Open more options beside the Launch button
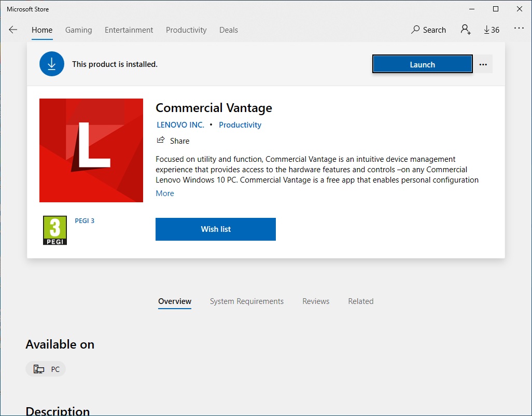The height and width of the screenshot is (416, 532). tap(483, 64)
